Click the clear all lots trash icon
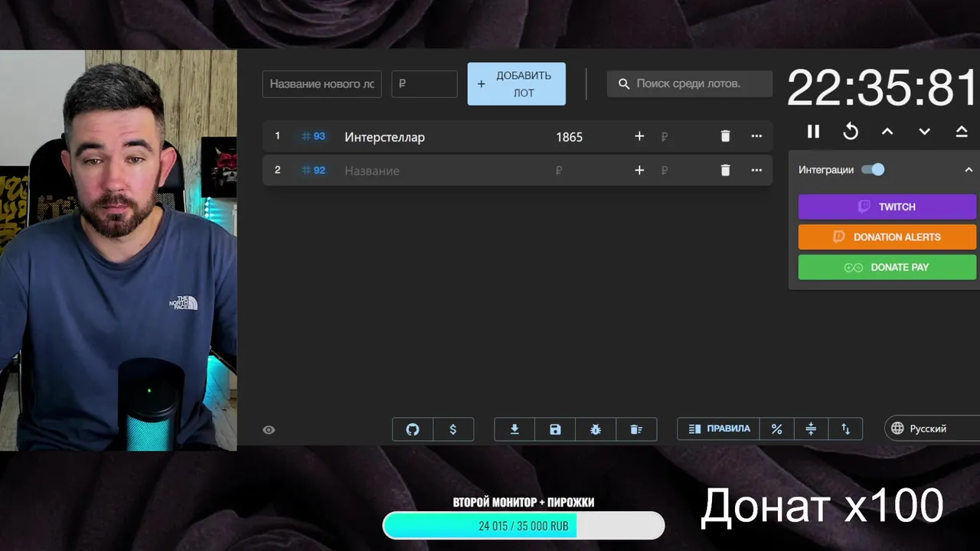This screenshot has width=980, height=551. [636, 429]
